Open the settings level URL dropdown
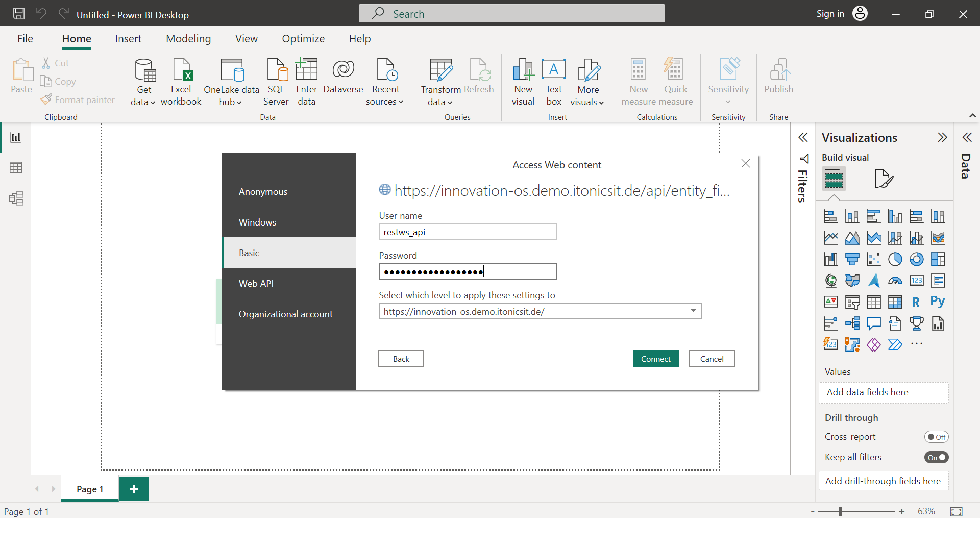 [x=693, y=311]
